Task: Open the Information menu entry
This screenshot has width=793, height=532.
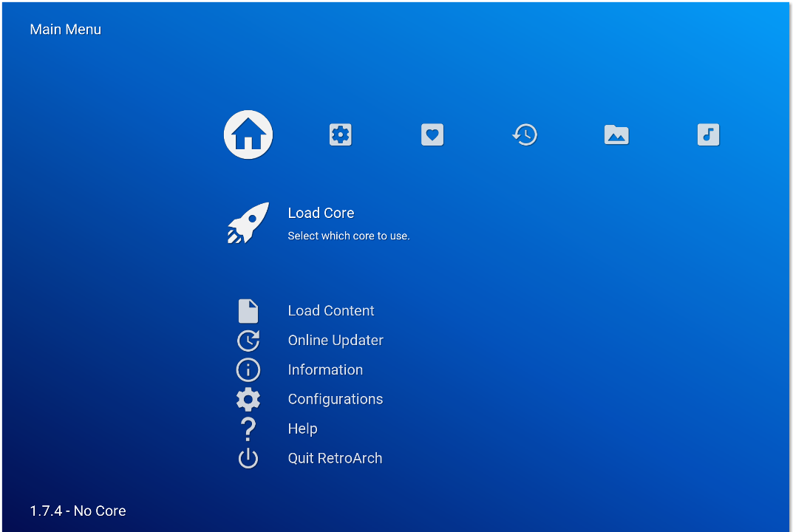Action: point(325,369)
